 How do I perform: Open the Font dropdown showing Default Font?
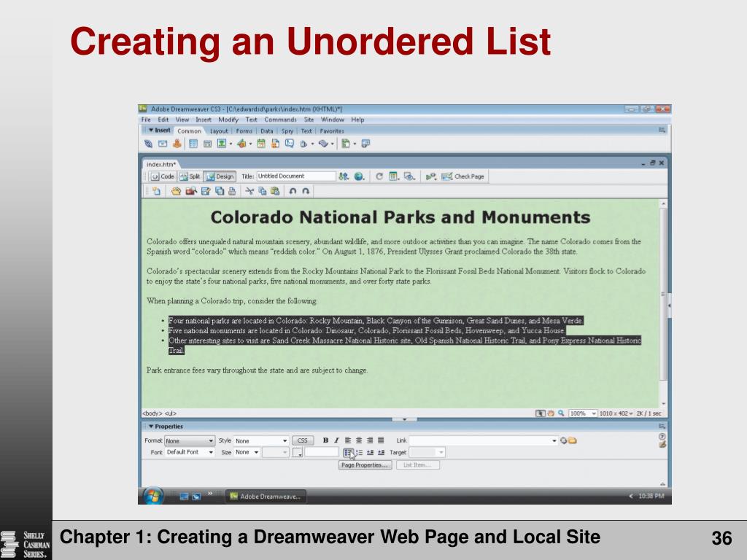pos(190,452)
